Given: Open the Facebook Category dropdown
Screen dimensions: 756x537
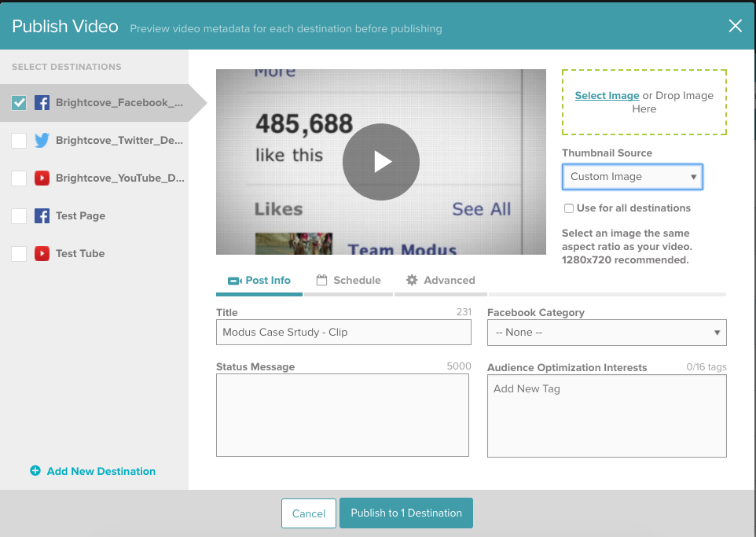Looking at the screenshot, I should [607, 332].
